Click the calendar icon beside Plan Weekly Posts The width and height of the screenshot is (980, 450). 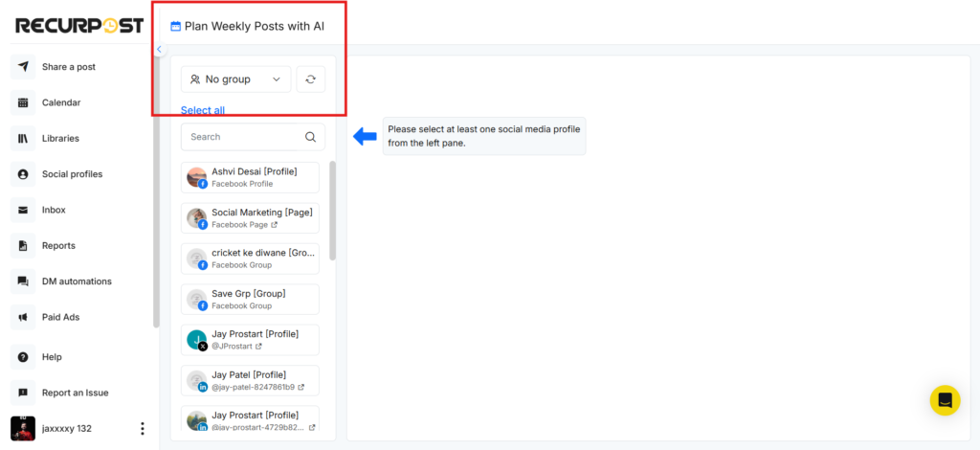pos(176,26)
